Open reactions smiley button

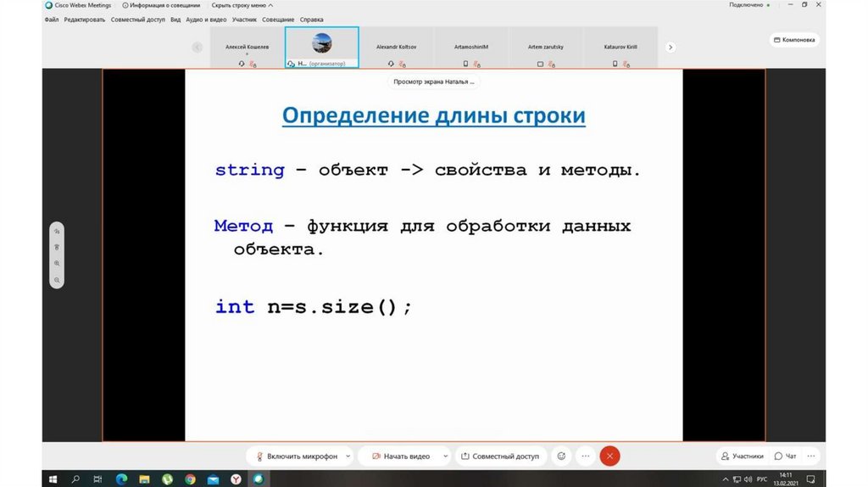point(561,456)
